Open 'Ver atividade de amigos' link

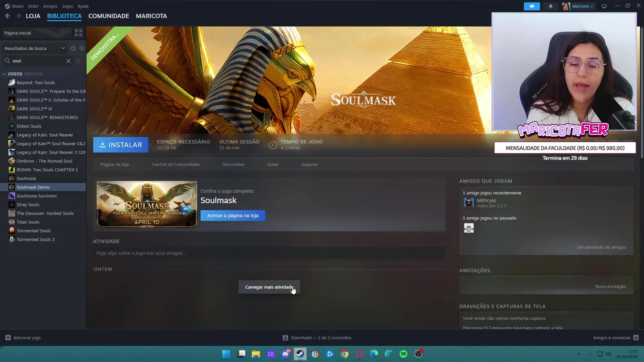tap(601, 247)
